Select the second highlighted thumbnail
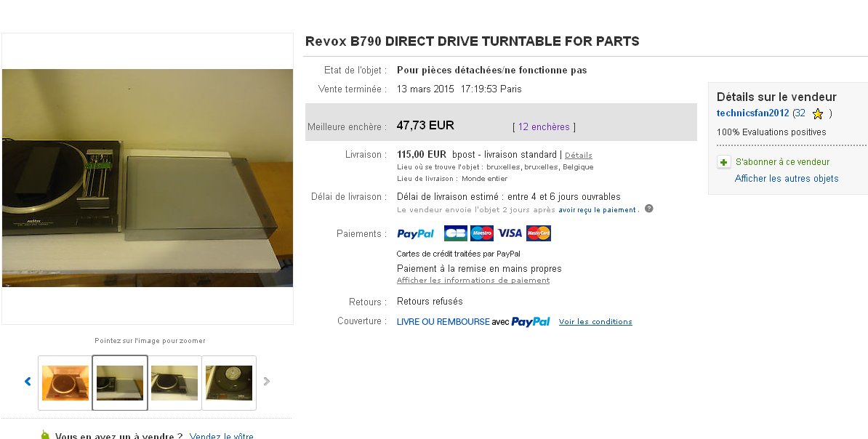Image resolution: width=868 pixels, height=439 pixels. tap(119, 383)
